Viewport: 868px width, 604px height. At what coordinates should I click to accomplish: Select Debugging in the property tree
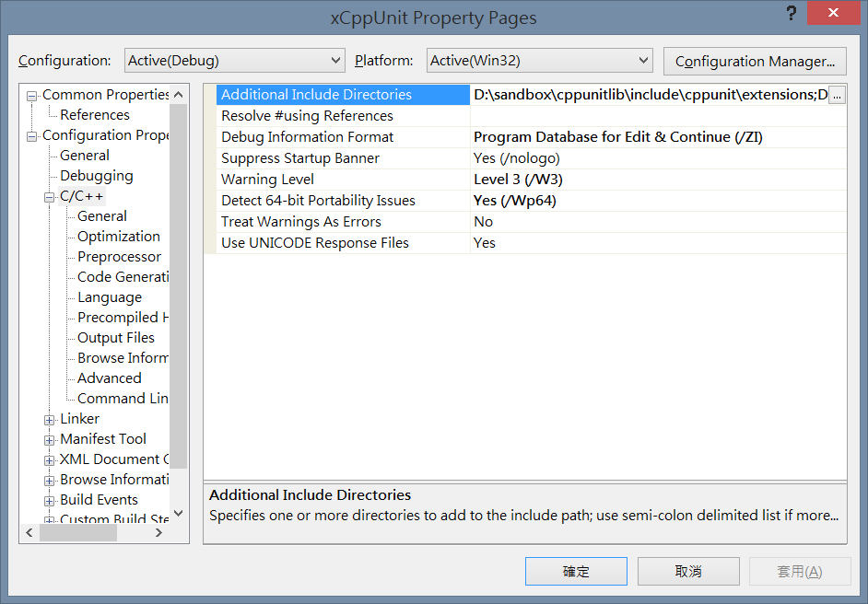(x=97, y=176)
